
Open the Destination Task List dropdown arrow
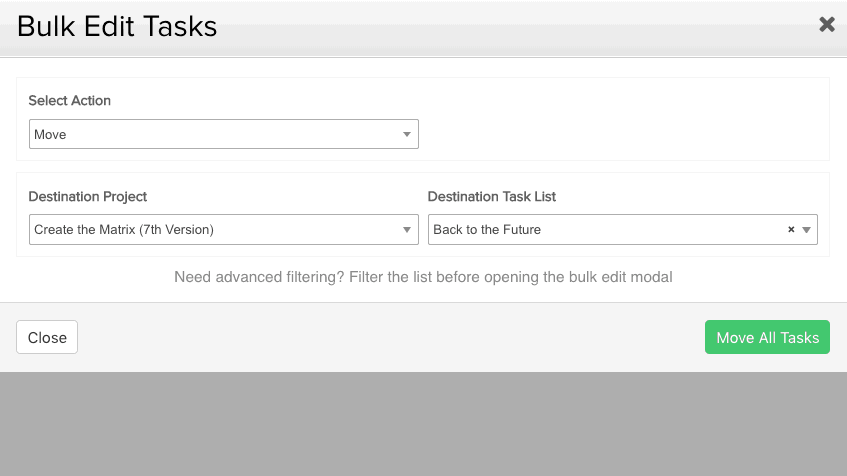click(x=806, y=230)
